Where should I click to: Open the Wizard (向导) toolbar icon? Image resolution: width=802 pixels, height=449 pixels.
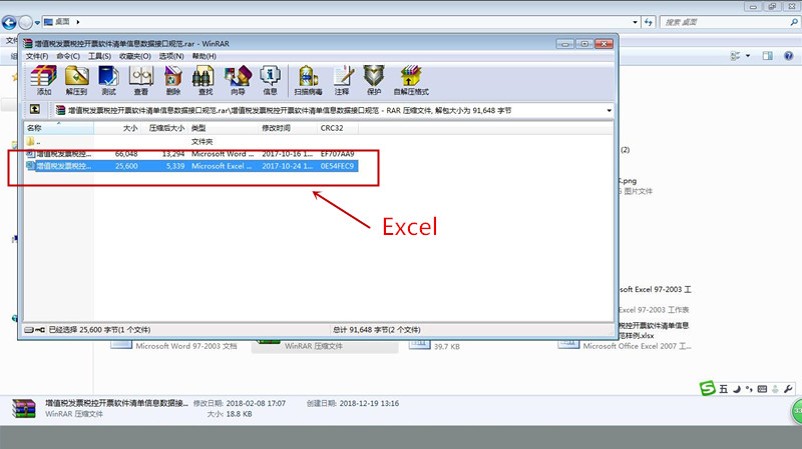[x=238, y=80]
